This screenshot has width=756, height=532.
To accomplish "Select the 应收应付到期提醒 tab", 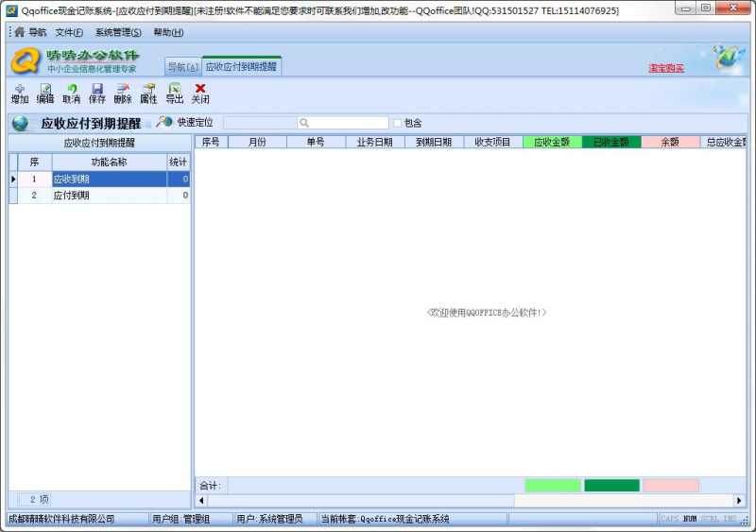I will click(x=242, y=66).
